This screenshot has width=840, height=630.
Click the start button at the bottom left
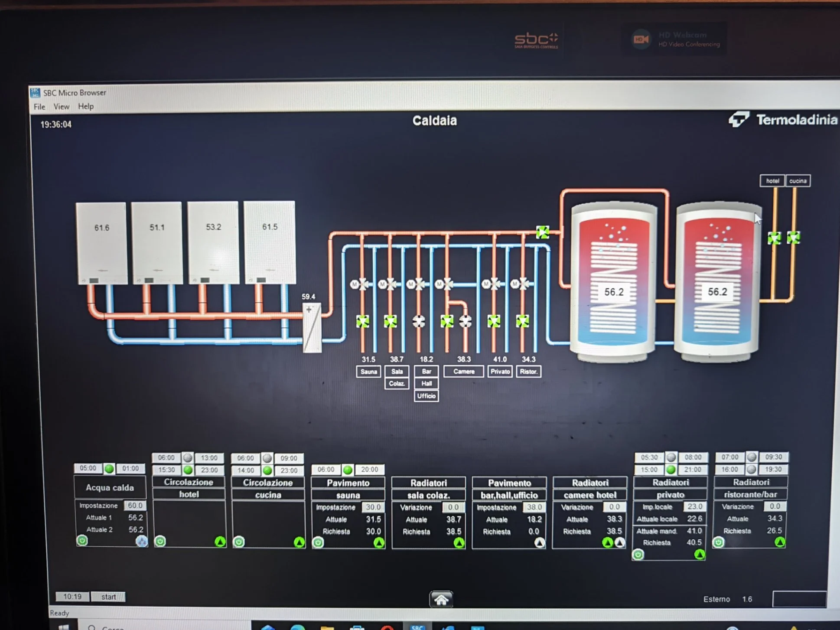pos(108,597)
